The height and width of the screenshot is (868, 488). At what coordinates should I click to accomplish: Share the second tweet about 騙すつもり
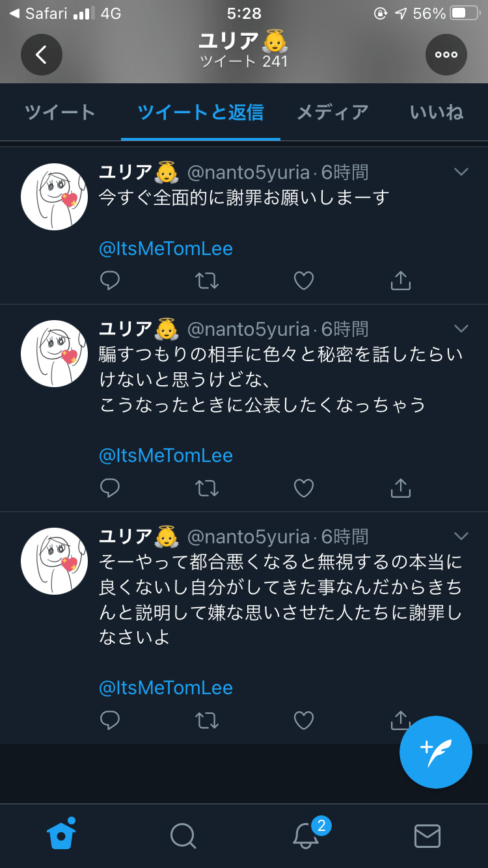(400, 487)
